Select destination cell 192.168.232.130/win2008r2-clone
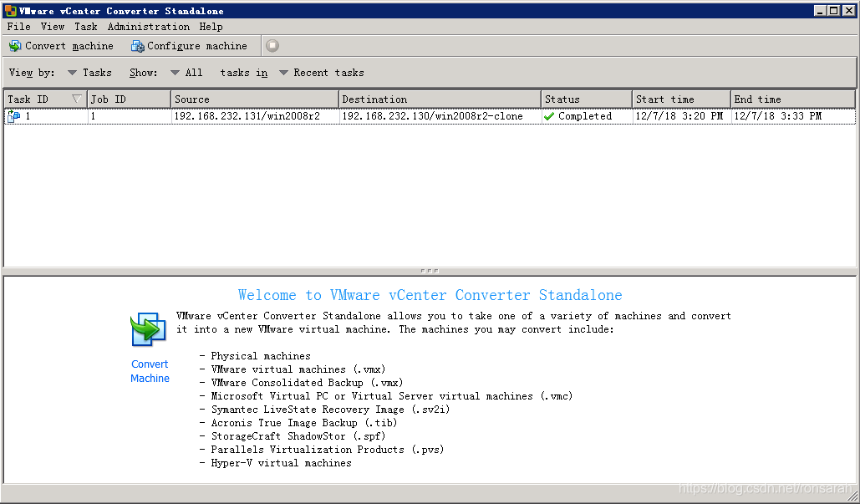The image size is (860, 504). [x=432, y=116]
